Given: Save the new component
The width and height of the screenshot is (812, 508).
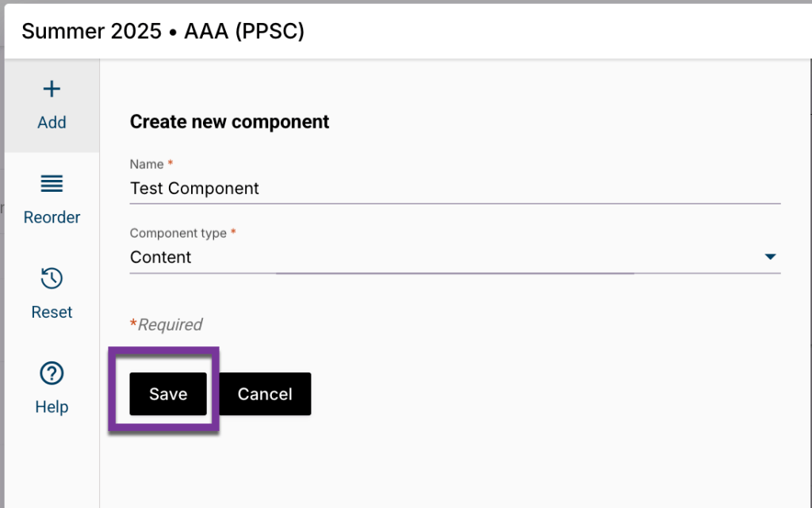Looking at the screenshot, I should (167, 394).
